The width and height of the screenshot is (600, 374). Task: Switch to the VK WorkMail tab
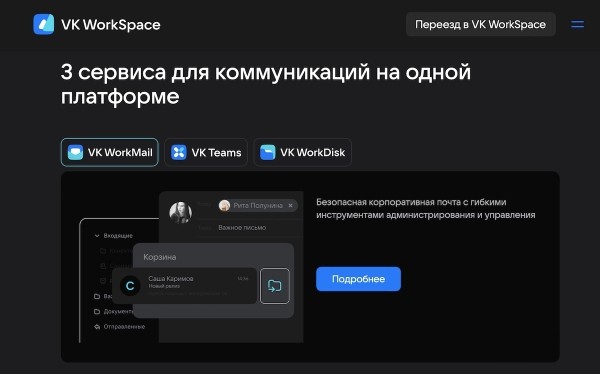click(x=109, y=152)
